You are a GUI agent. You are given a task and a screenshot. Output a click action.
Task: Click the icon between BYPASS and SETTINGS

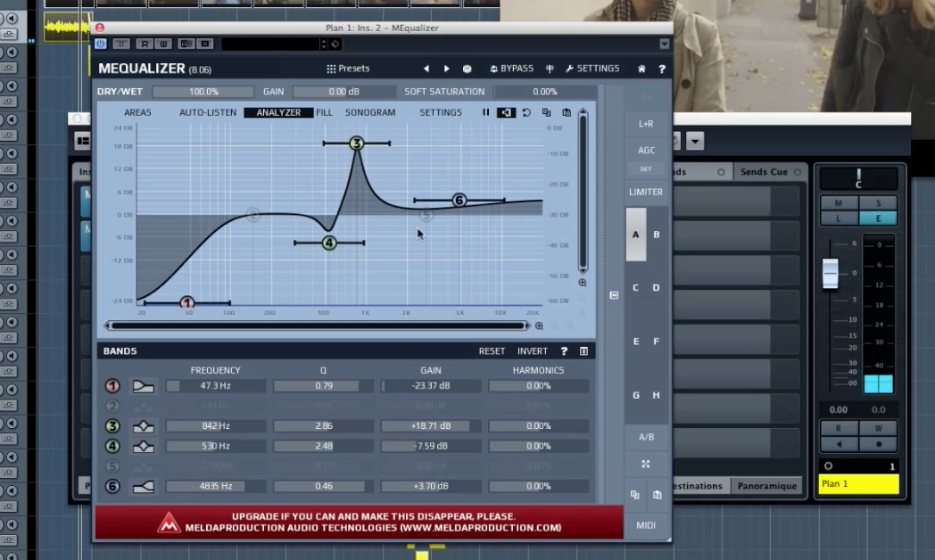pyautogui.click(x=550, y=69)
